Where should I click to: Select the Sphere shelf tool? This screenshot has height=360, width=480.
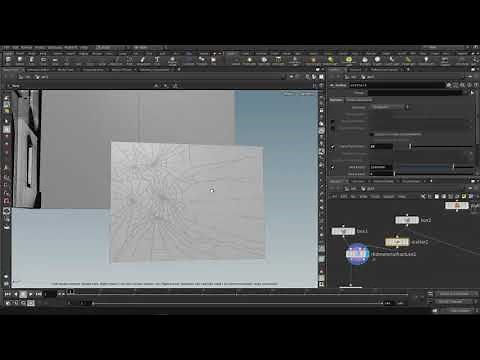click(x=20, y=60)
